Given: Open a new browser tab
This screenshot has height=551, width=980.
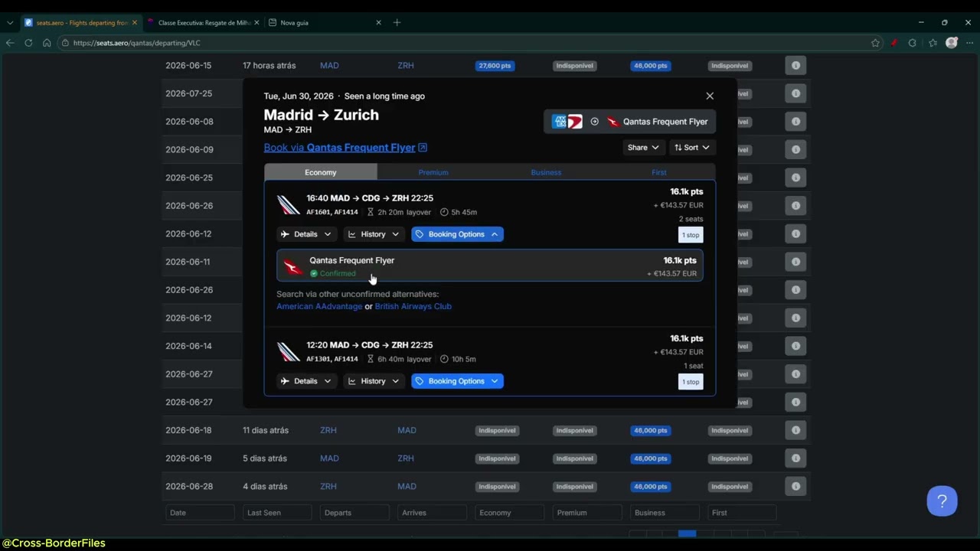Looking at the screenshot, I should 397,22.
